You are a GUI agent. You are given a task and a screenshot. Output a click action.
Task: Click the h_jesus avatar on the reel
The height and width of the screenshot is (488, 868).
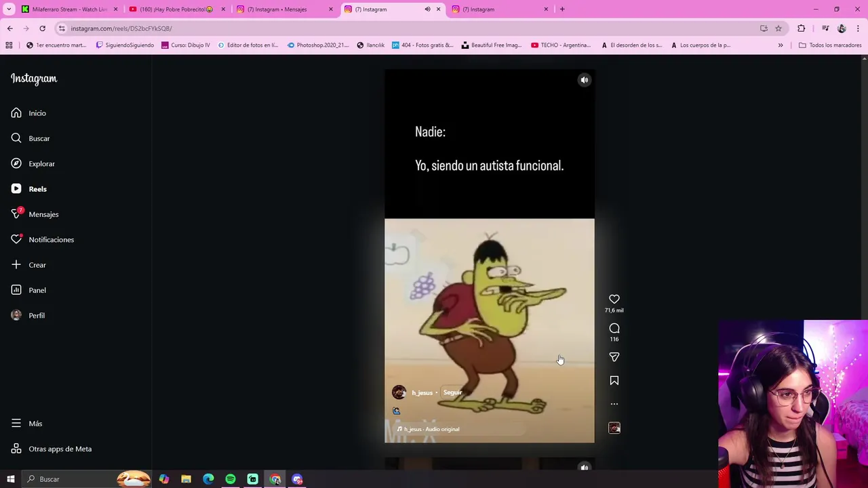[x=399, y=392]
